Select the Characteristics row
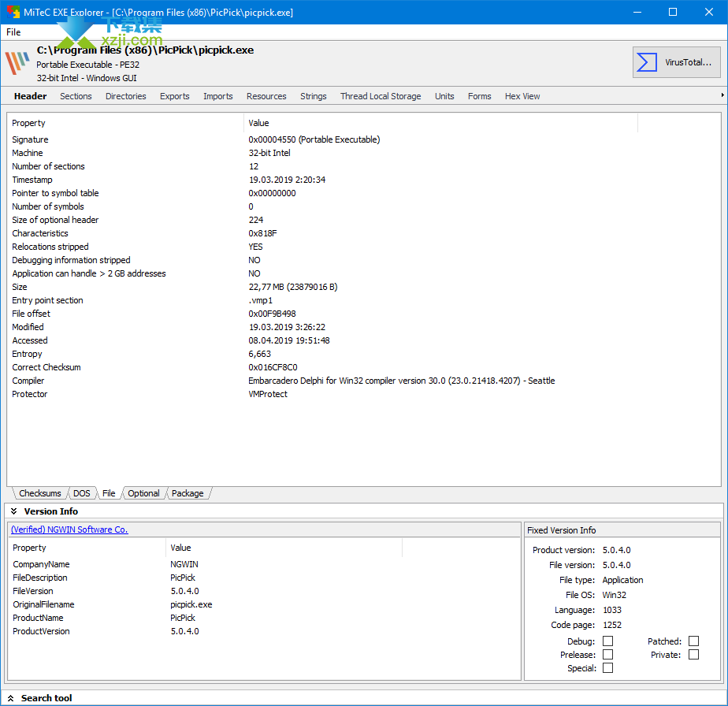 coord(363,233)
